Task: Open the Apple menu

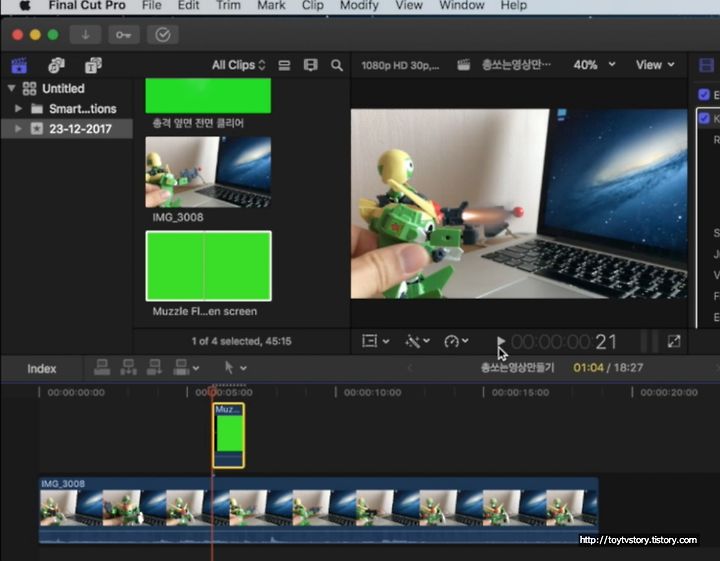Action: pos(25,6)
